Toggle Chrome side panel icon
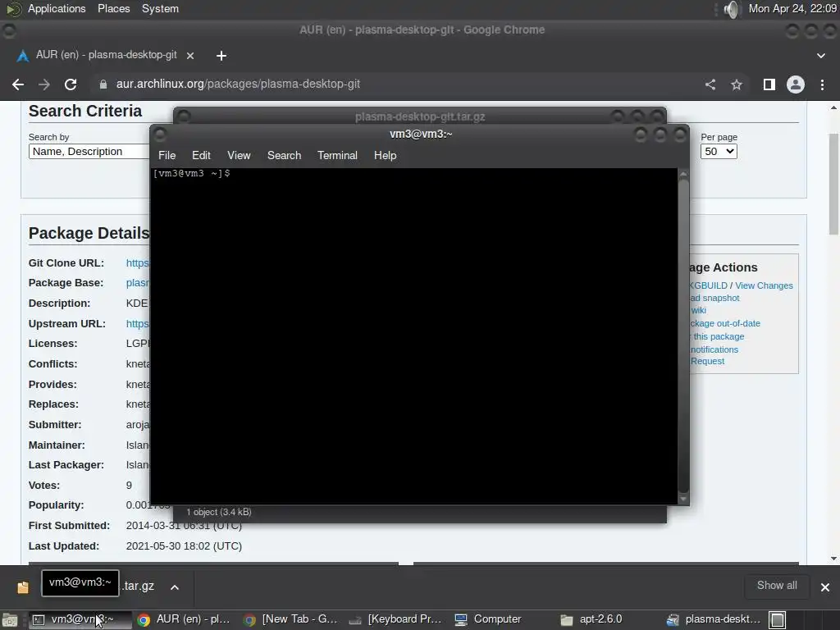 tap(769, 84)
